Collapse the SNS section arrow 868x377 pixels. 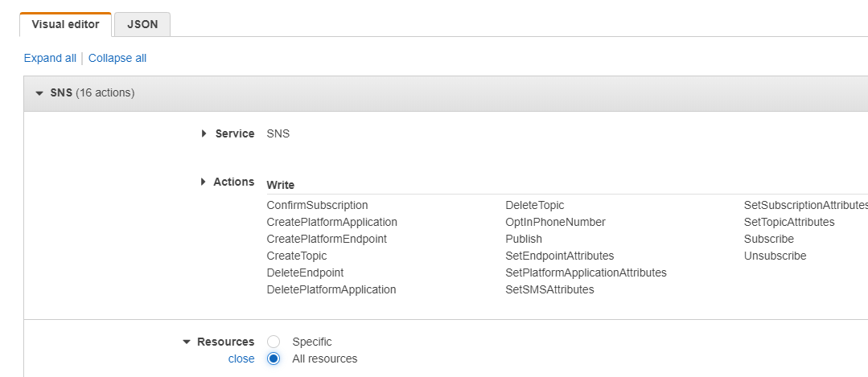(39, 93)
